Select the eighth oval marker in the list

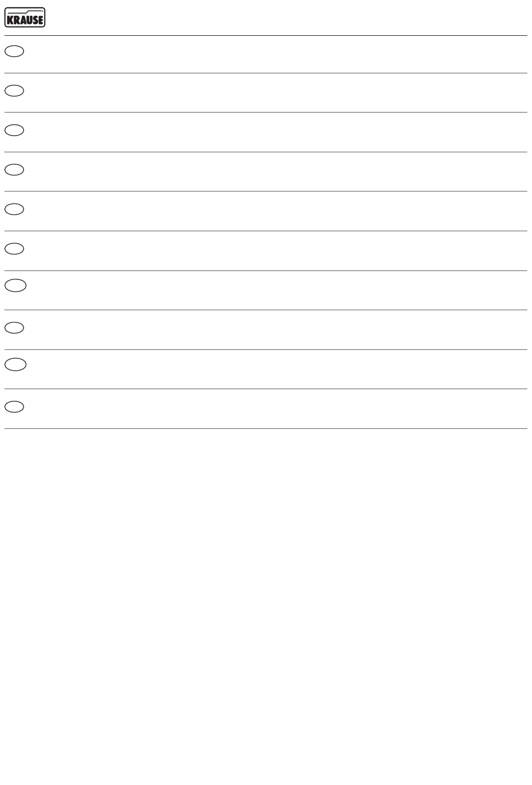click(15, 328)
